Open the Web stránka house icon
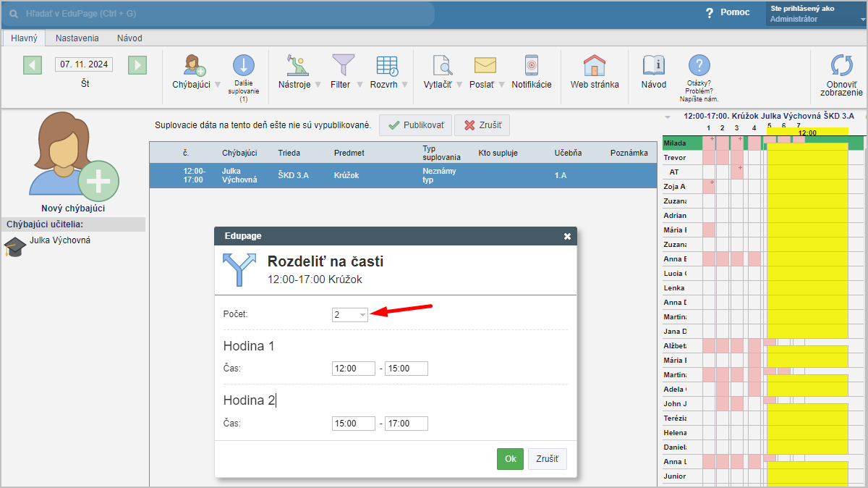This screenshot has width=868, height=488. point(595,65)
